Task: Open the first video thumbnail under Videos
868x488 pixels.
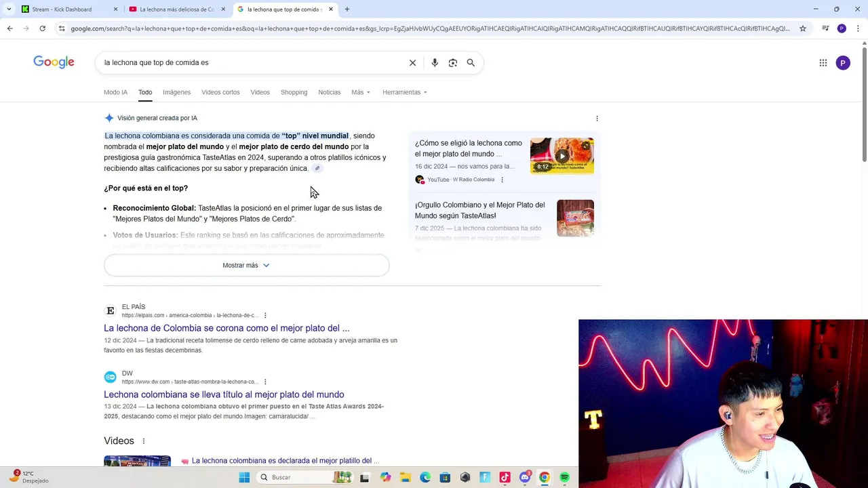Action: tap(137, 461)
